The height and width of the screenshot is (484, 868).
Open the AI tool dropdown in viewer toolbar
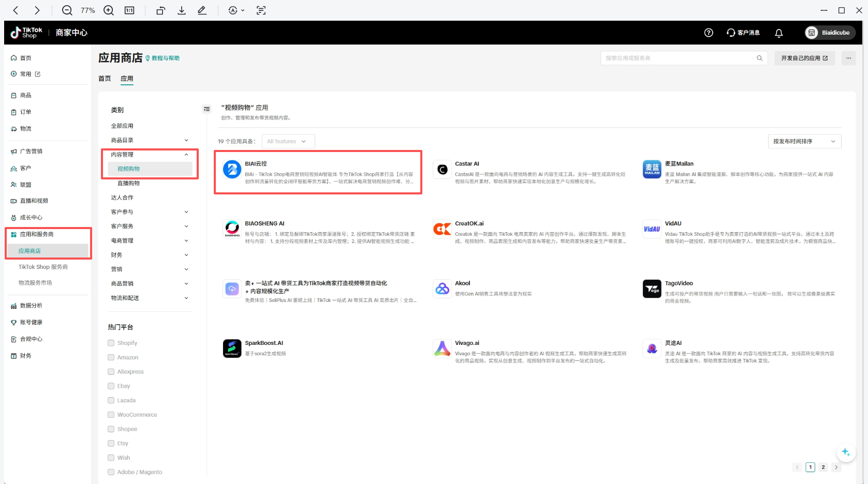click(237, 10)
